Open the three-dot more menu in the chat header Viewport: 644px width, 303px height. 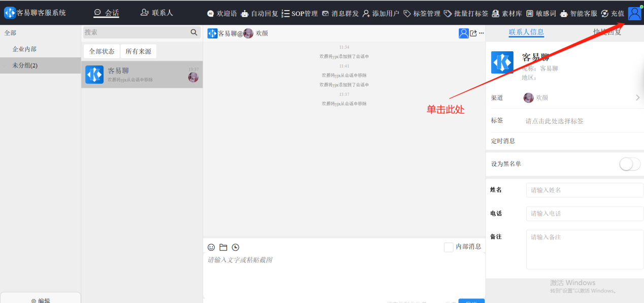pos(481,33)
